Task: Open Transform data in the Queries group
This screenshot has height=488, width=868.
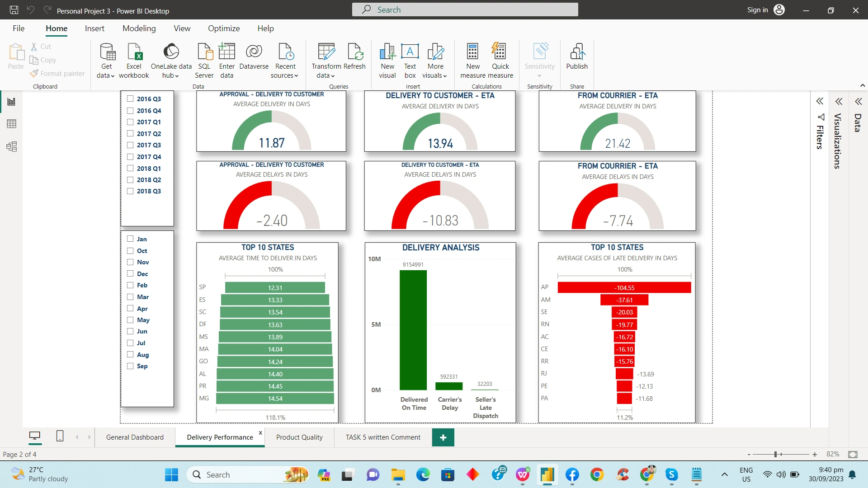Action: click(x=326, y=60)
